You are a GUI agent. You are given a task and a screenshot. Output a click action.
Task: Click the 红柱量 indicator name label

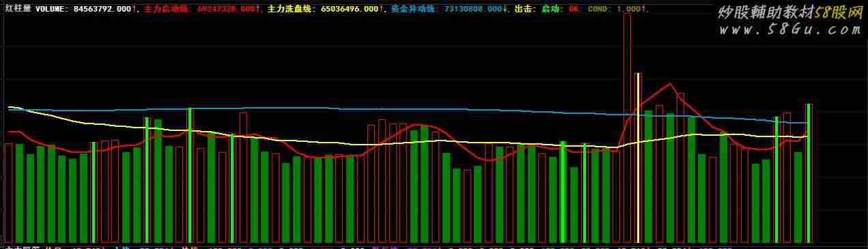tap(17, 9)
